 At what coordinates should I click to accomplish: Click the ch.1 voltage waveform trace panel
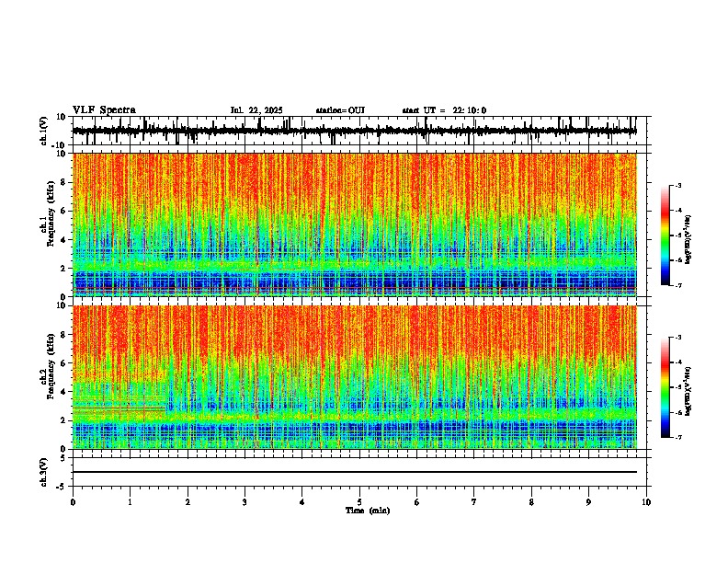[x=359, y=131]
